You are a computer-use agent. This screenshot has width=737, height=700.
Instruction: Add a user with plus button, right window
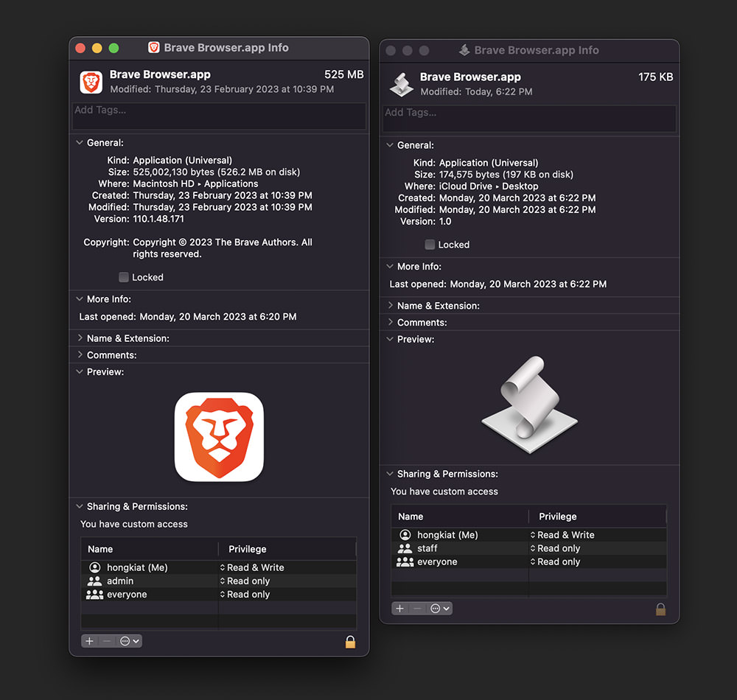400,609
